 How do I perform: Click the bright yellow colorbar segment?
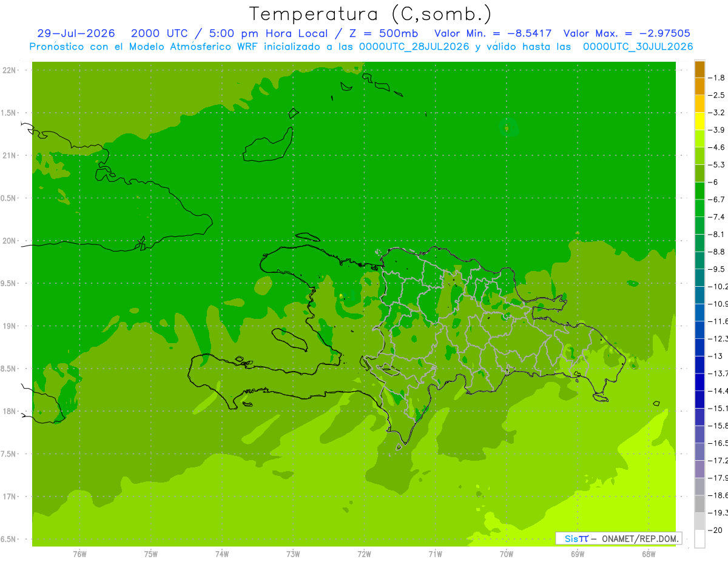point(699,121)
